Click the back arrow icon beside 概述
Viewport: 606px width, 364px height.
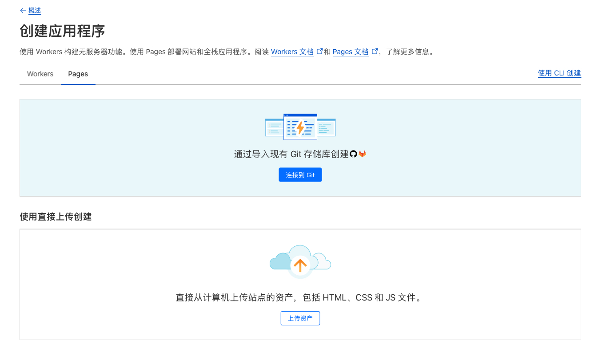pyautogui.click(x=23, y=11)
